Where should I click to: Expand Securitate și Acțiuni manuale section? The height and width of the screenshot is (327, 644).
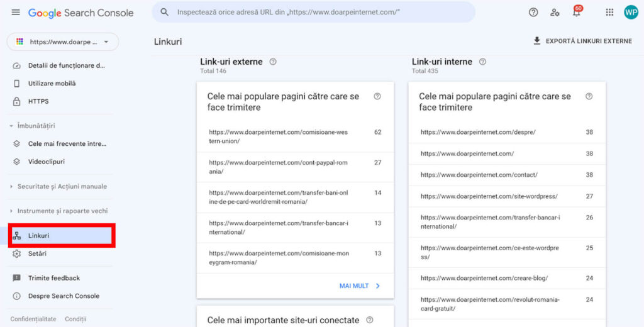[60, 187]
